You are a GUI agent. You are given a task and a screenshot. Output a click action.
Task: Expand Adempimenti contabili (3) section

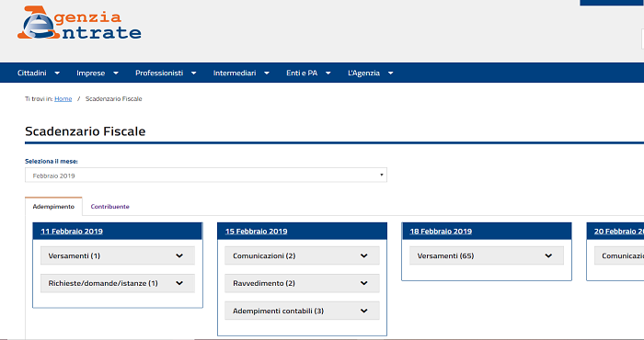pyautogui.click(x=302, y=311)
